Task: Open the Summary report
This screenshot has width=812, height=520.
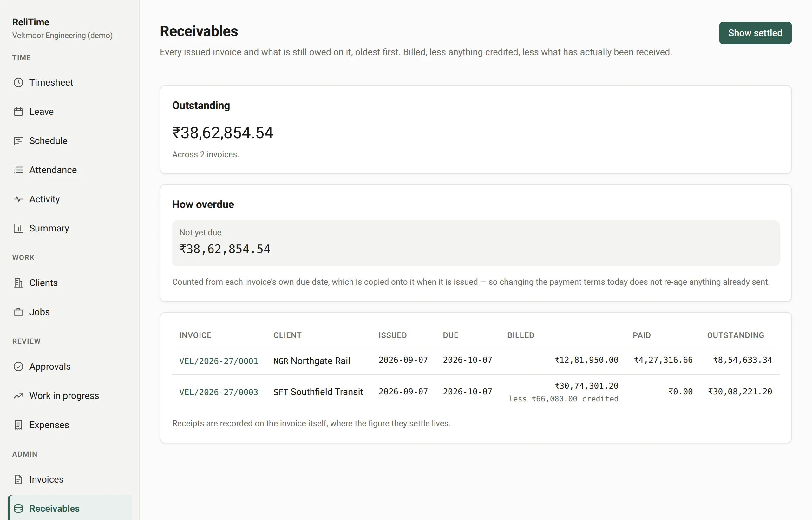Action: (x=69, y=228)
